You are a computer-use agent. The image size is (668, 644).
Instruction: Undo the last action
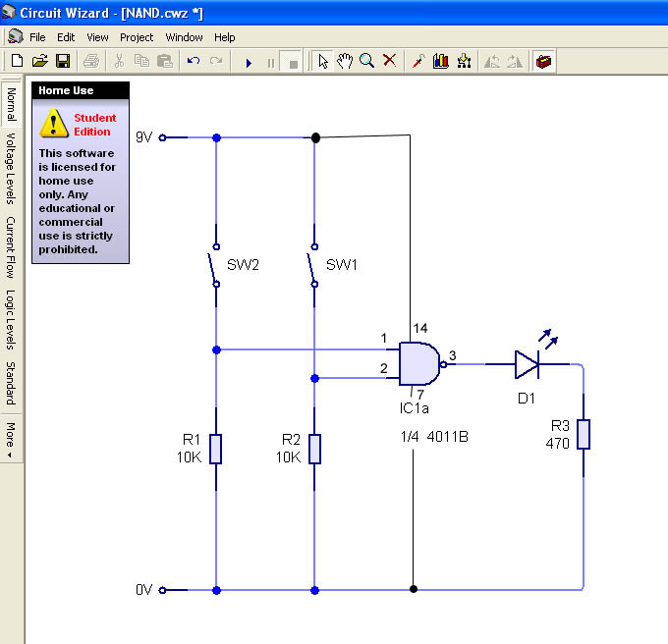pos(194,61)
